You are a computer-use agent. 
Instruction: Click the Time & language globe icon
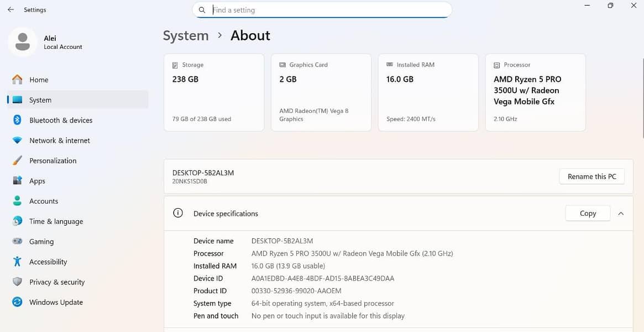[17, 221]
